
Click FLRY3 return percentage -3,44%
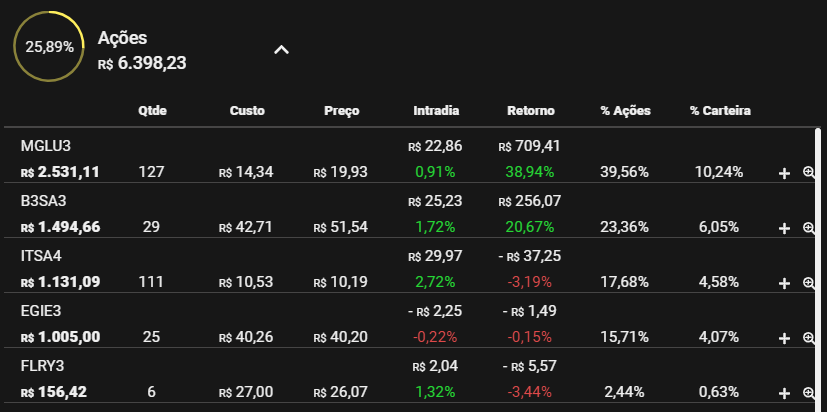pos(530,392)
